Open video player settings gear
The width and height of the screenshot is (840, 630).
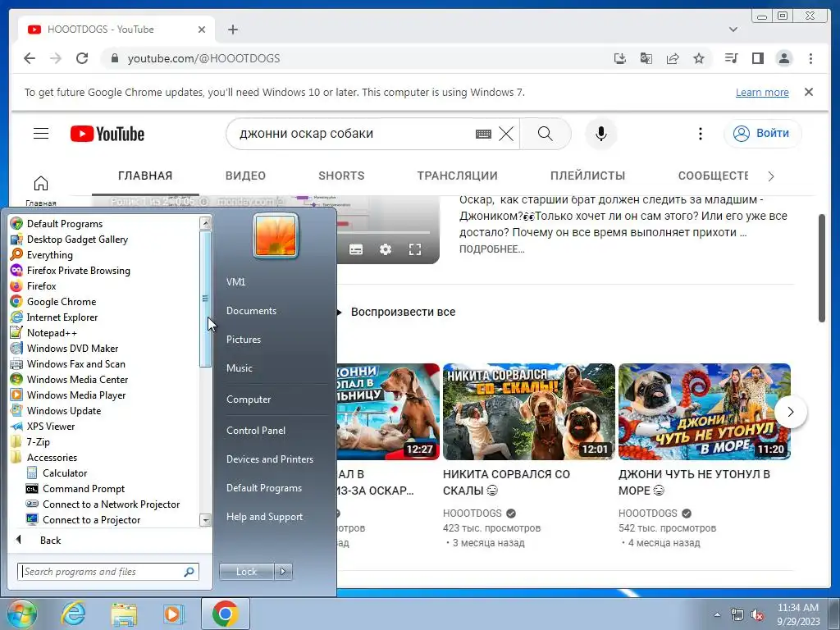386,249
